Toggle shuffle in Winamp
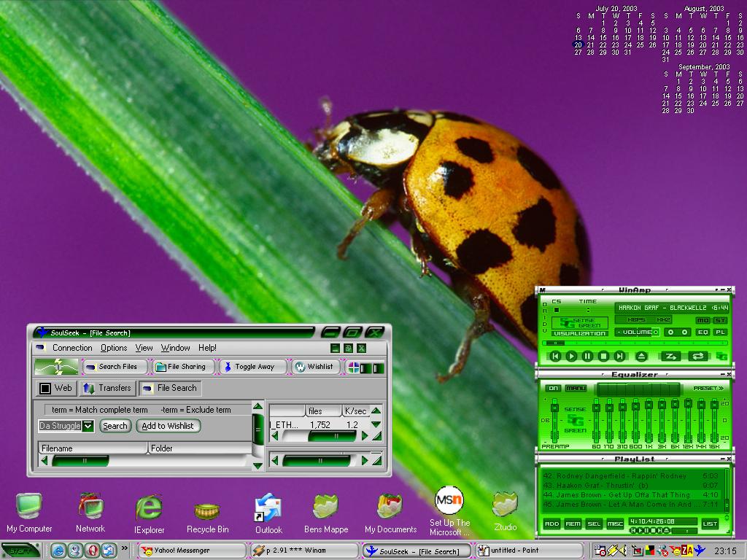The image size is (747, 560). (x=670, y=356)
